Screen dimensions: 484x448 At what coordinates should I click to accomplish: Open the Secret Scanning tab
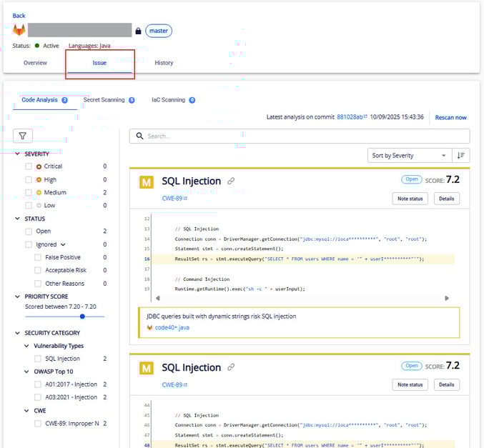(104, 100)
